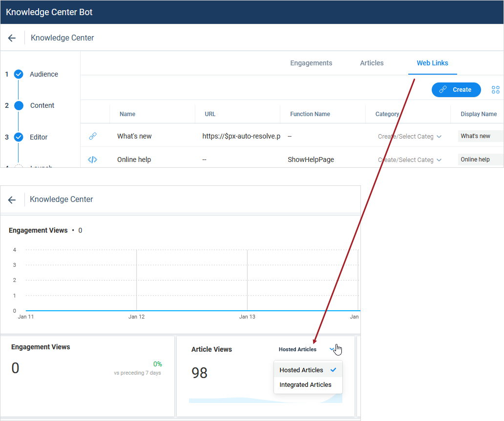Select the Audience step label

[x=44, y=74]
